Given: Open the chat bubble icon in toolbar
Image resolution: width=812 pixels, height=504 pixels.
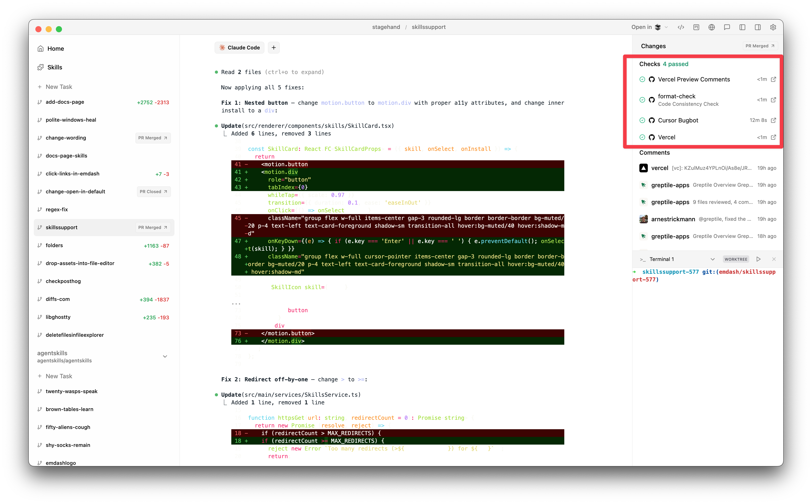Looking at the screenshot, I should pyautogui.click(x=727, y=27).
